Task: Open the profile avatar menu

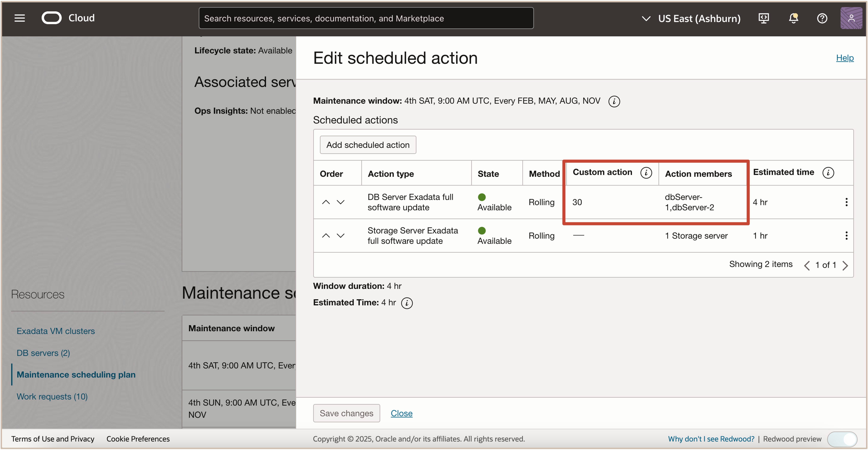Action: coord(851,18)
